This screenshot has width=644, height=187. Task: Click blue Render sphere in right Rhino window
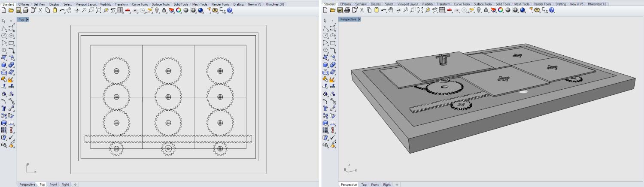pyautogui.click(x=522, y=10)
